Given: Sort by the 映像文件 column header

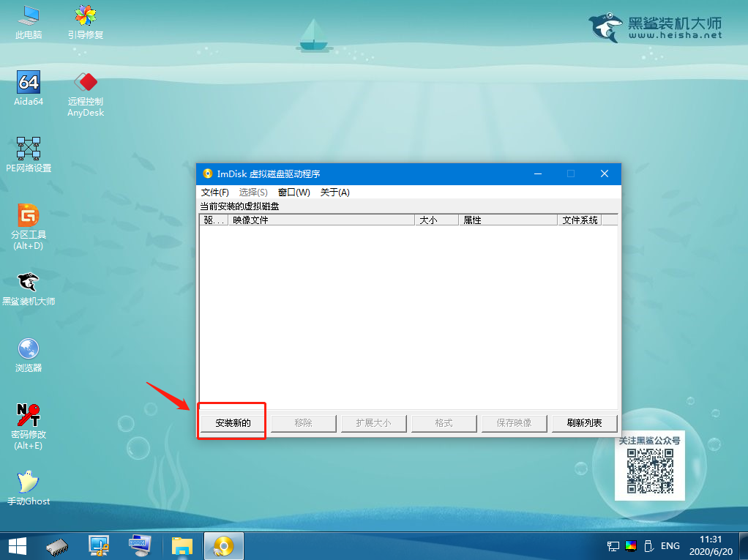Looking at the screenshot, I should pos(321,220).
